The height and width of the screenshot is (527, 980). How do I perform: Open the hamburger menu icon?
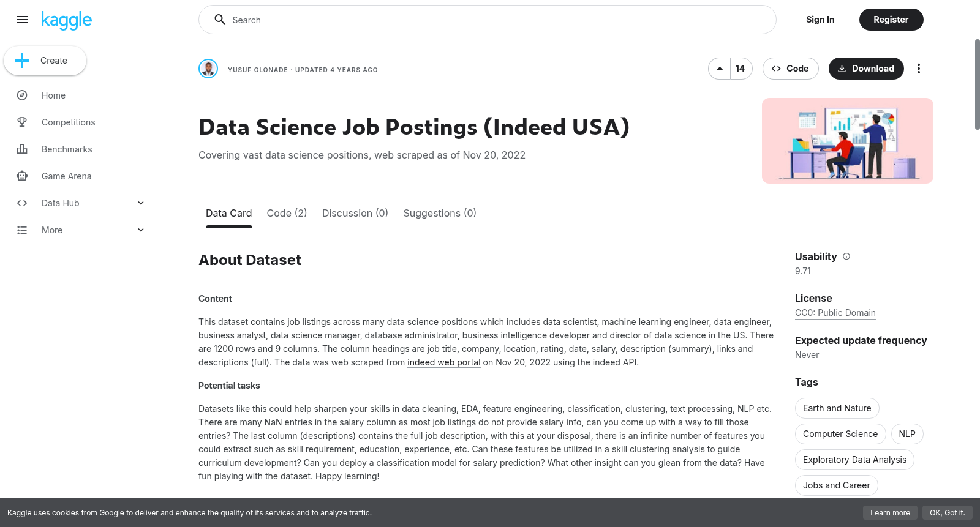tap(22, 20)
